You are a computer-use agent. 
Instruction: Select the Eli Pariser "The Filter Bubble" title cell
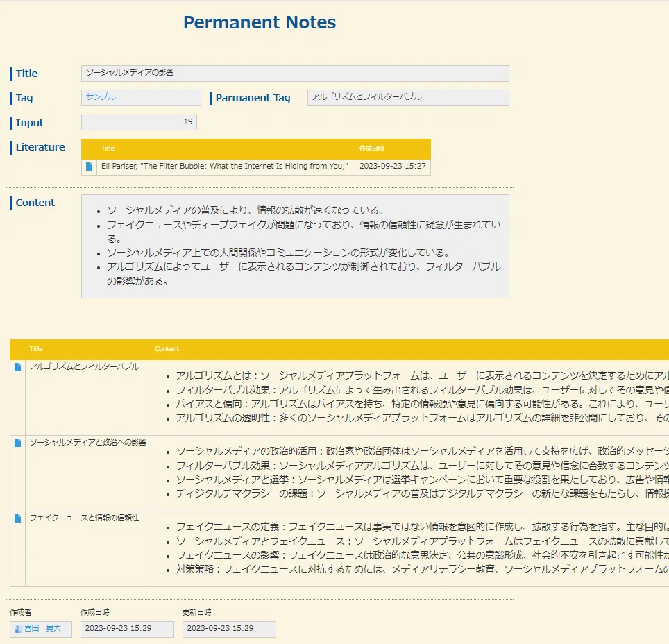pos(226,167)
